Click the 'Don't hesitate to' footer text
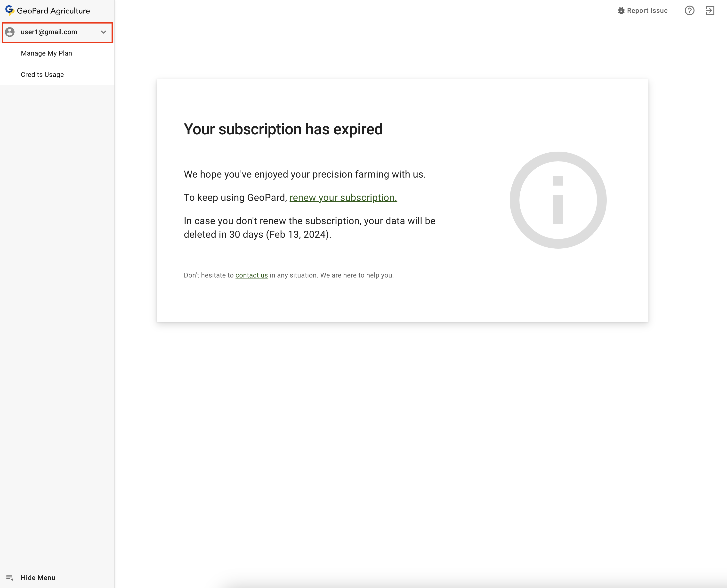 click(209, 275)
